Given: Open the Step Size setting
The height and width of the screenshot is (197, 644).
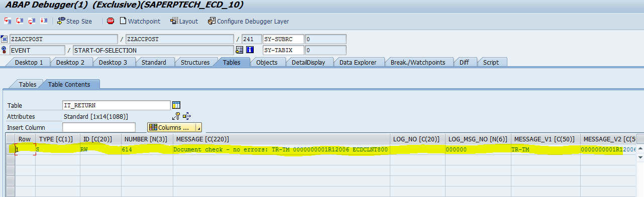Looking at the screenshot, I should [x=75, y=21].
